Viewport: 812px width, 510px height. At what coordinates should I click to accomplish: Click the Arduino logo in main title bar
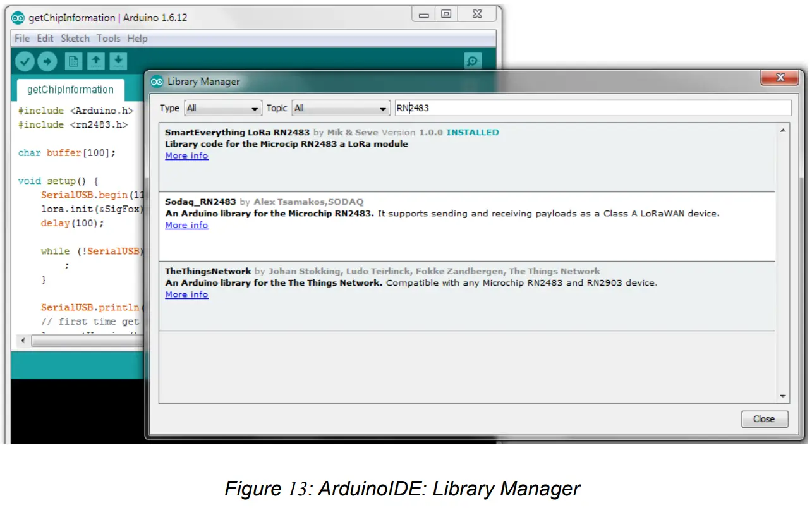tap(18, 18)
